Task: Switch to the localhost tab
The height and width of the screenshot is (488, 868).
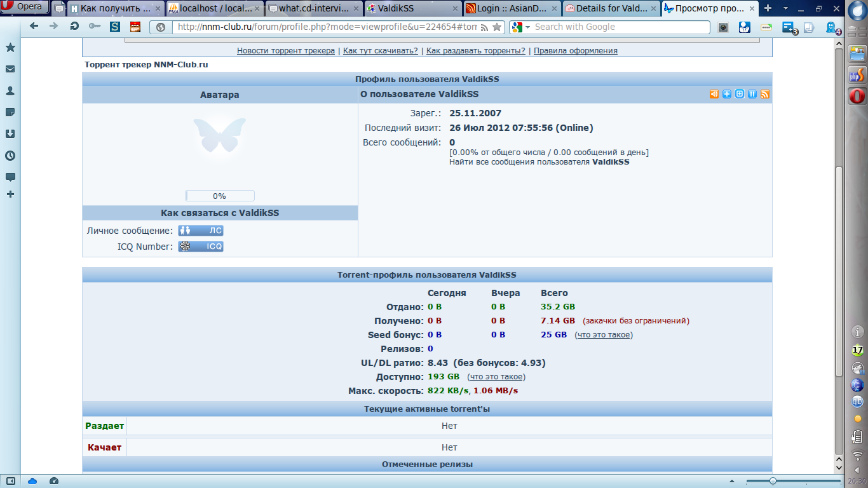Action: click(x=215, y=9)
